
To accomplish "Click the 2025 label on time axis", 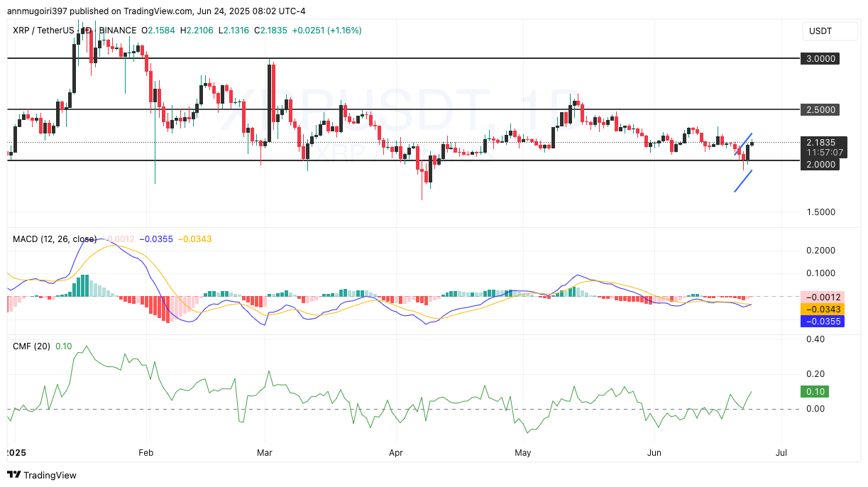I will click(15, 452).
